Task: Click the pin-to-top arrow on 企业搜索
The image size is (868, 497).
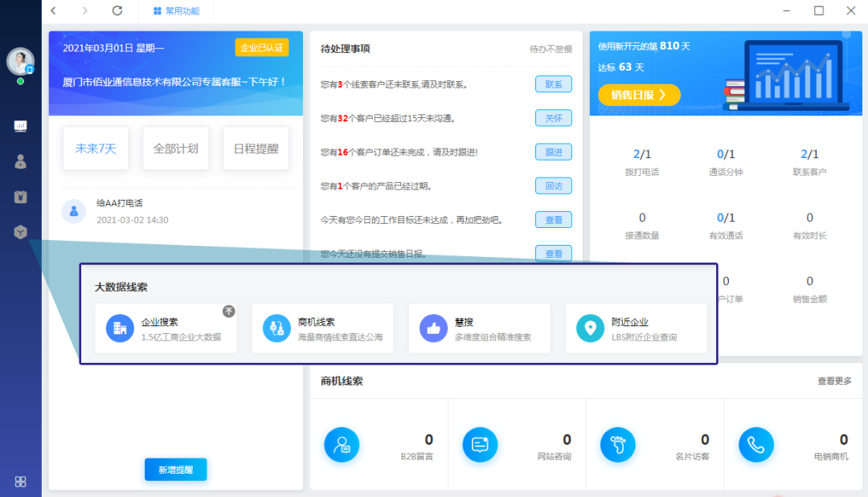Action: pos(228,312)
